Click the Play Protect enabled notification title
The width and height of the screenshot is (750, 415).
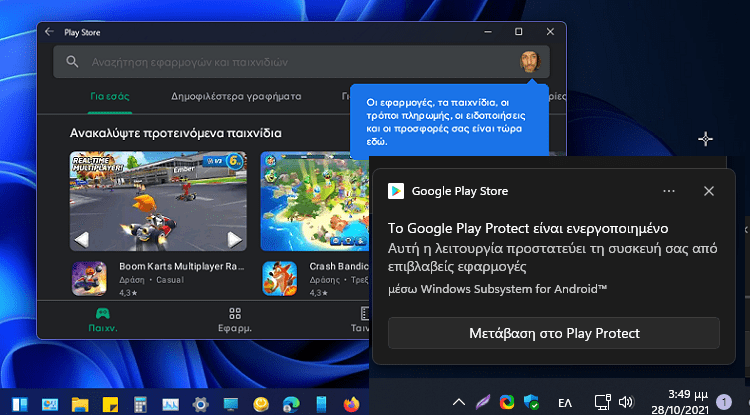[528, 229]
